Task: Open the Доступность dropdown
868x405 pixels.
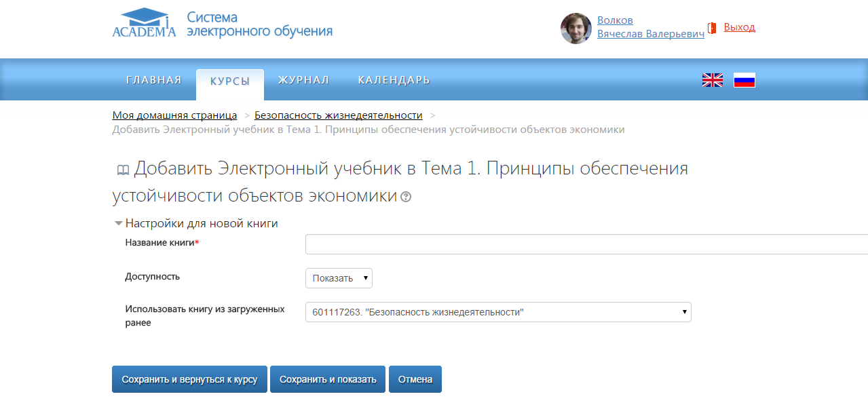Action: (x=339, y=278)
